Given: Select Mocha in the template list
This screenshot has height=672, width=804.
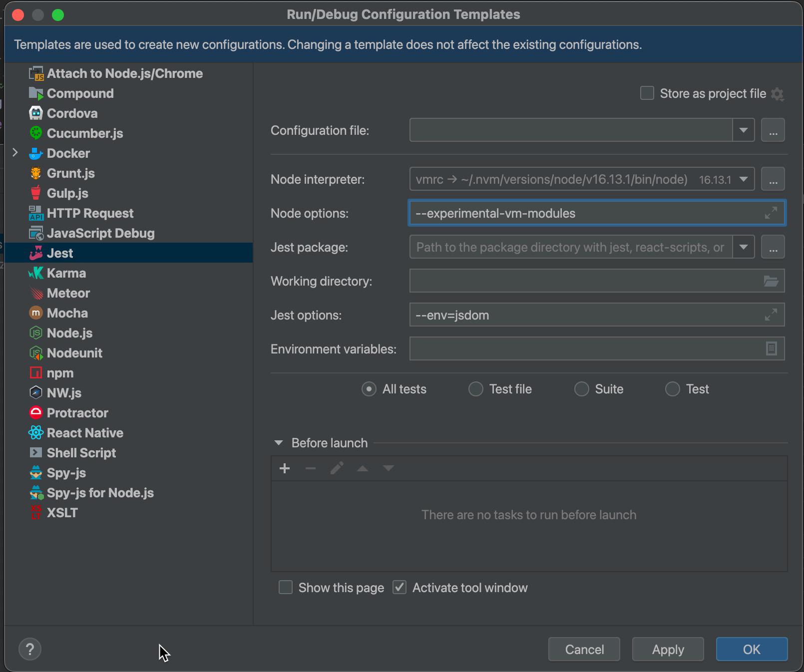Looking at the screenshot, I should click(x=67, y=313).
